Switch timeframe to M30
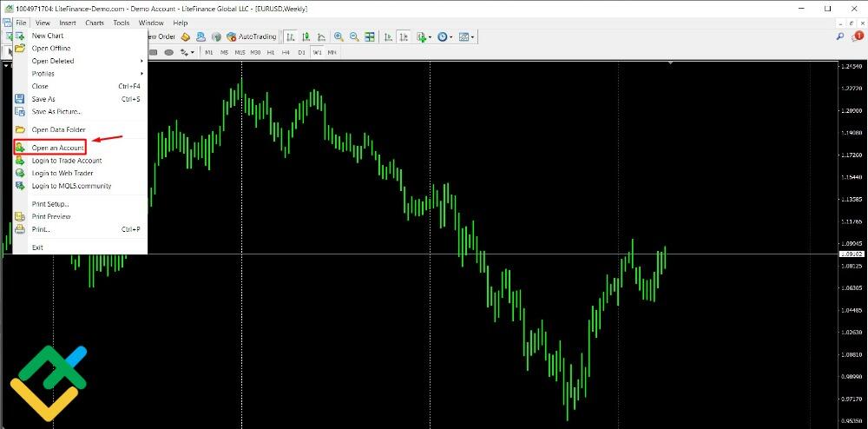Screen dimensions: 868x429 point(255,52)
